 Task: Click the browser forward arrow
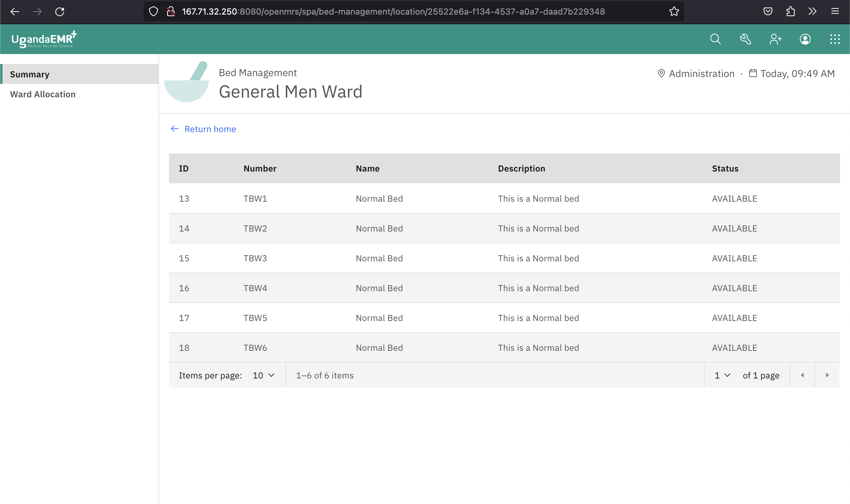(37, 11)
